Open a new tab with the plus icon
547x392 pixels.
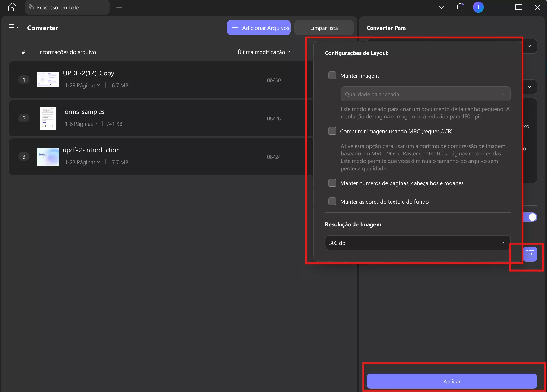[119, 7]
